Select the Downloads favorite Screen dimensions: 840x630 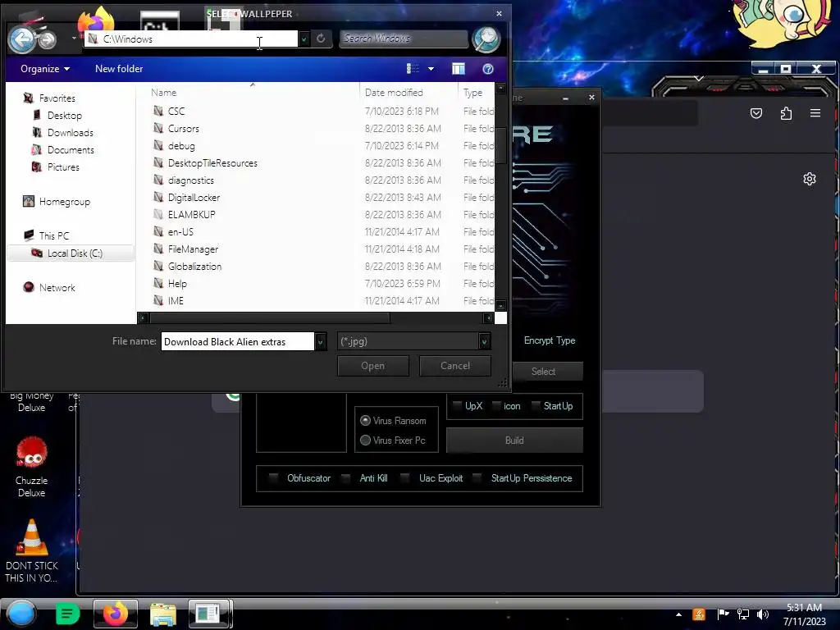(71, 132)
